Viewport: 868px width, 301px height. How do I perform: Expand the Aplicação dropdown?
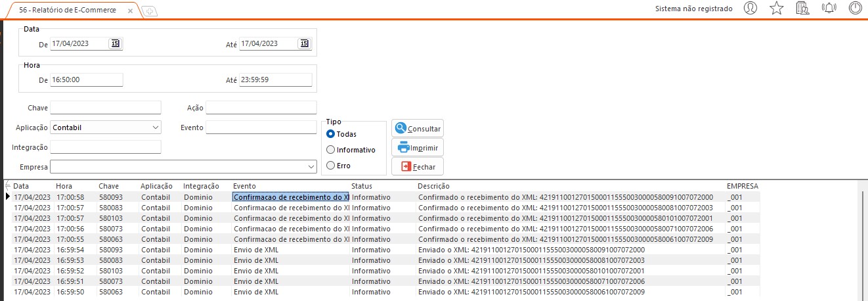tap(155, 127)
